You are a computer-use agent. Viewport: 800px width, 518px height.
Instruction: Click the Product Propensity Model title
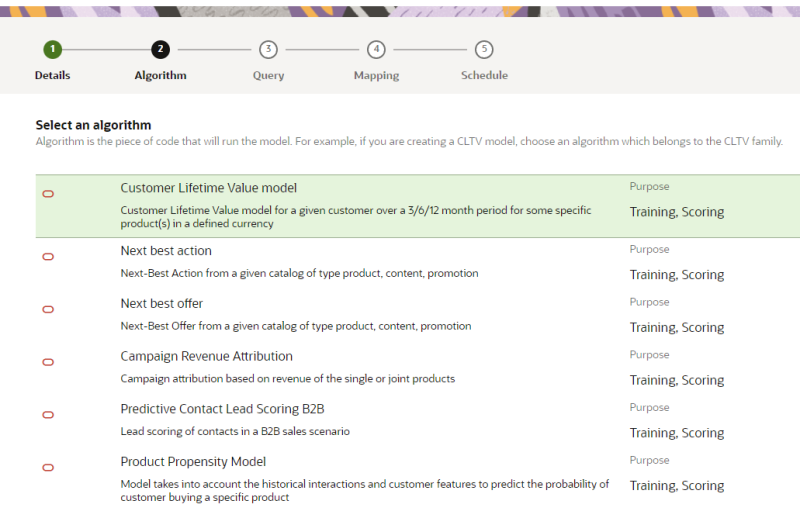(193, 462)
